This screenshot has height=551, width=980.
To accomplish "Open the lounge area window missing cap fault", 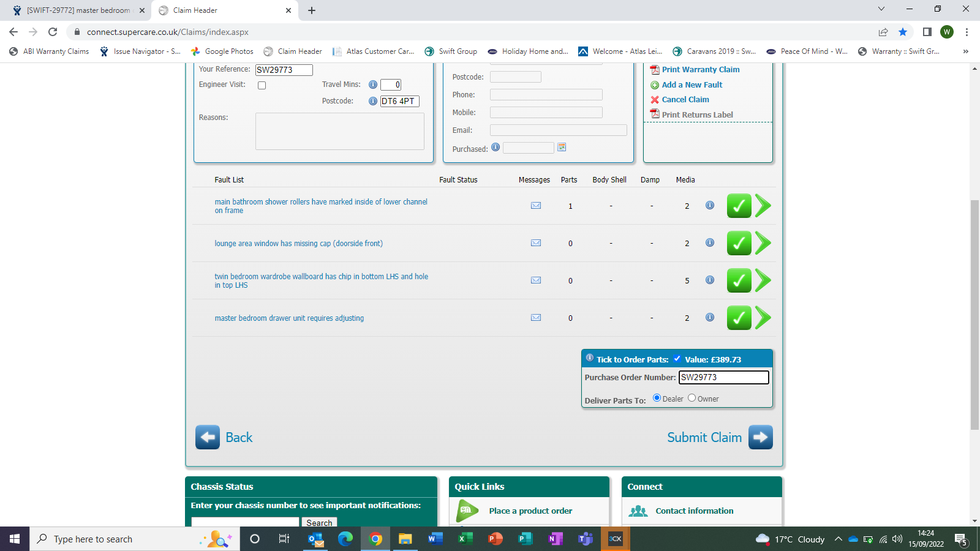I will tap(298, 244).
